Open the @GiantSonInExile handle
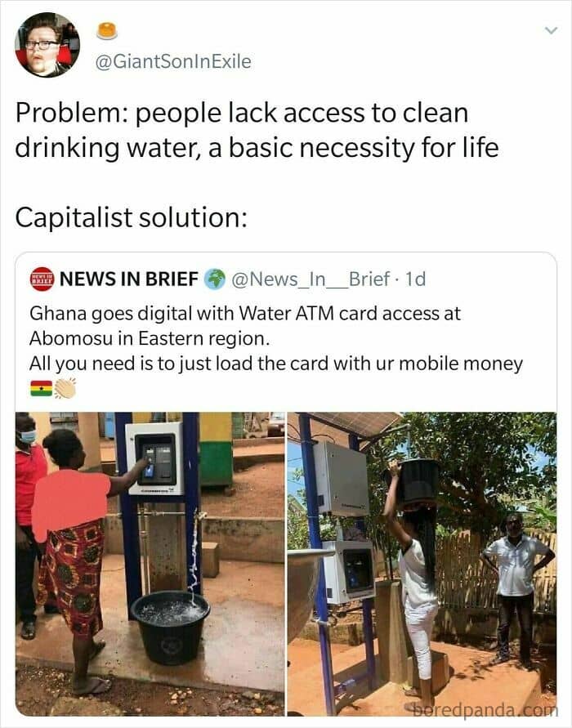 [173, 61]
